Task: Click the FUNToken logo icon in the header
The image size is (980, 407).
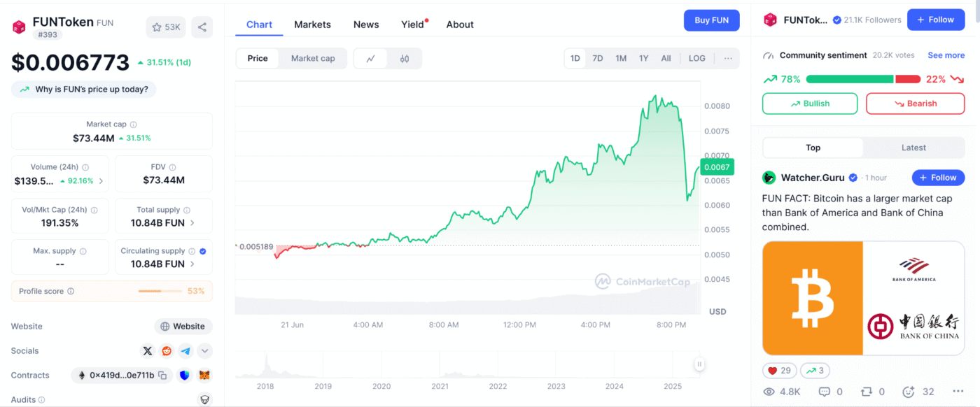Action: point(19,27)
